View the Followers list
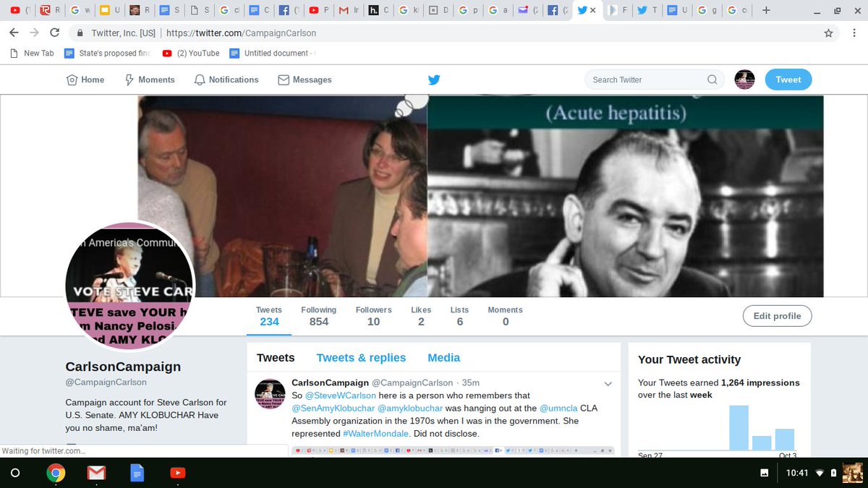Viewport: 868px width, 488px height. (x=373, y=314)
